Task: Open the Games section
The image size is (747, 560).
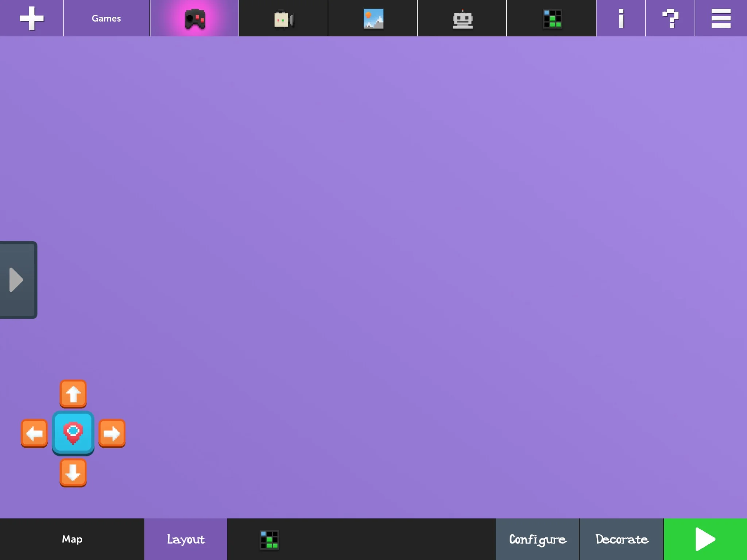Action: click(x=106, y=18)
